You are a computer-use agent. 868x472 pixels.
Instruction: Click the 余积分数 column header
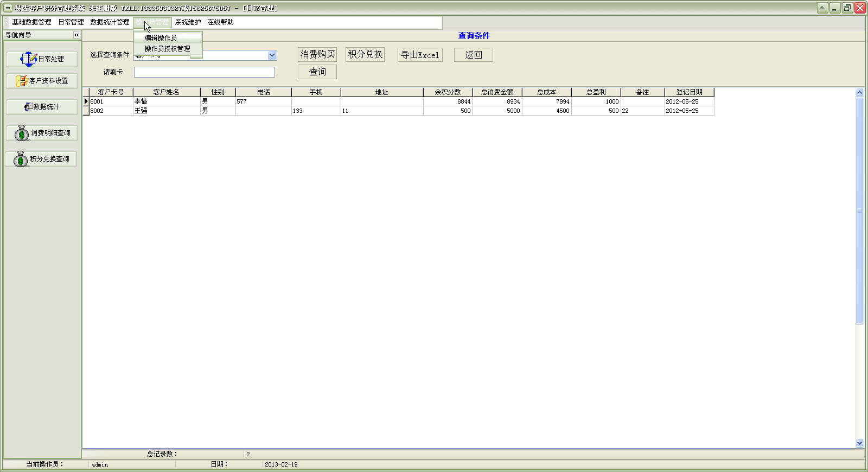pos(448,92)
